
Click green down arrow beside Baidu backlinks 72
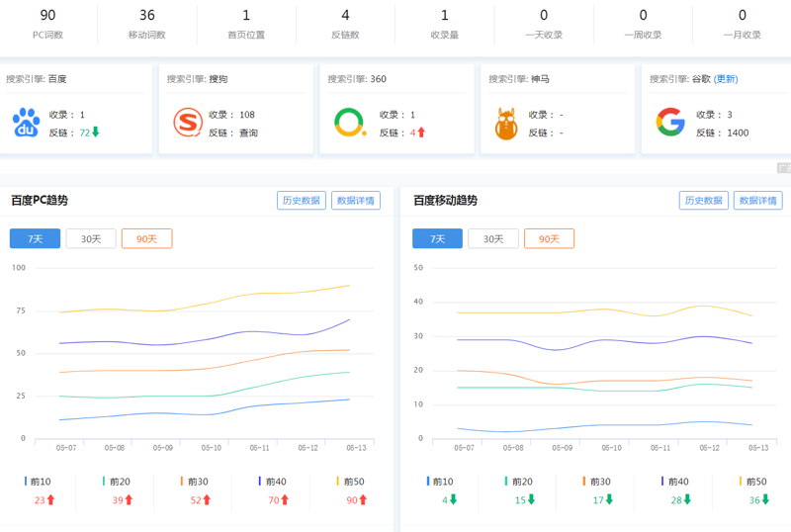96,132
